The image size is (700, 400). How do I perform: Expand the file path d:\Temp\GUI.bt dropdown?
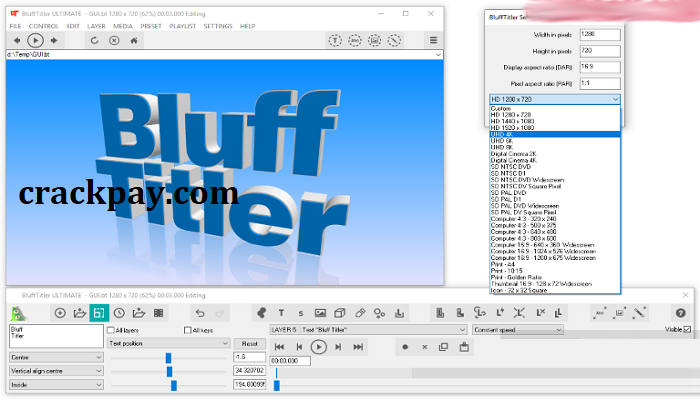tap(438, 54)
